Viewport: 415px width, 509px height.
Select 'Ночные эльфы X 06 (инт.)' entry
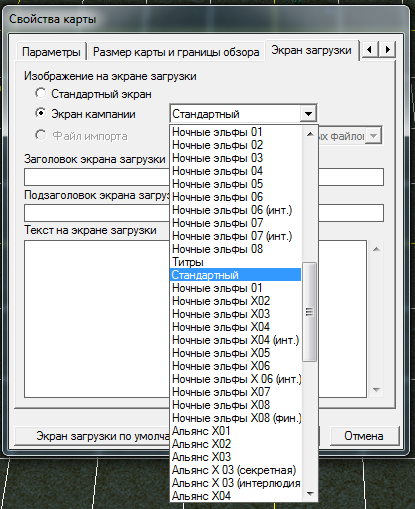(x=236, y=379)
